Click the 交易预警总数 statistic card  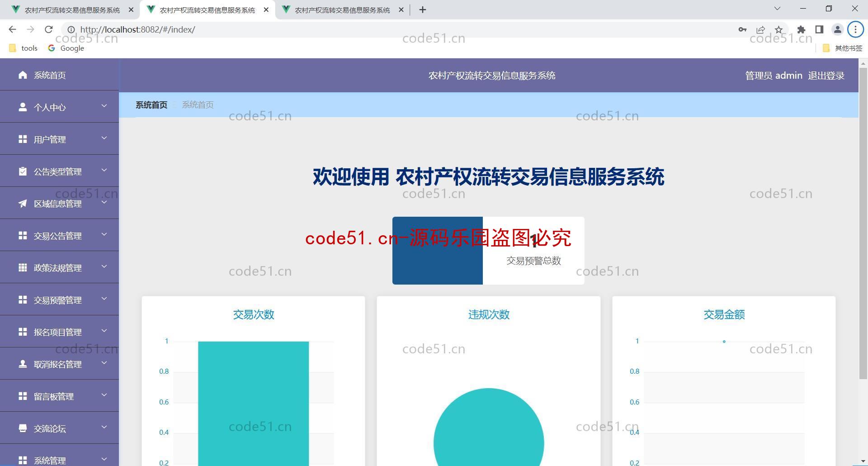(488, 251)
